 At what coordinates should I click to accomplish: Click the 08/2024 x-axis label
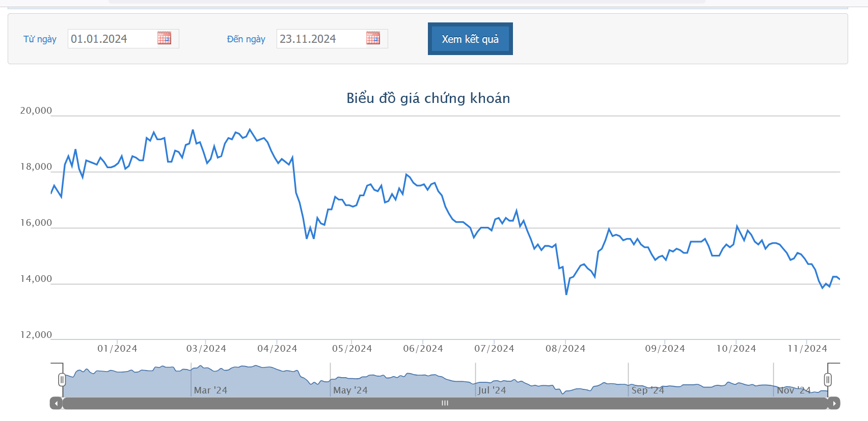pos(565,349)
